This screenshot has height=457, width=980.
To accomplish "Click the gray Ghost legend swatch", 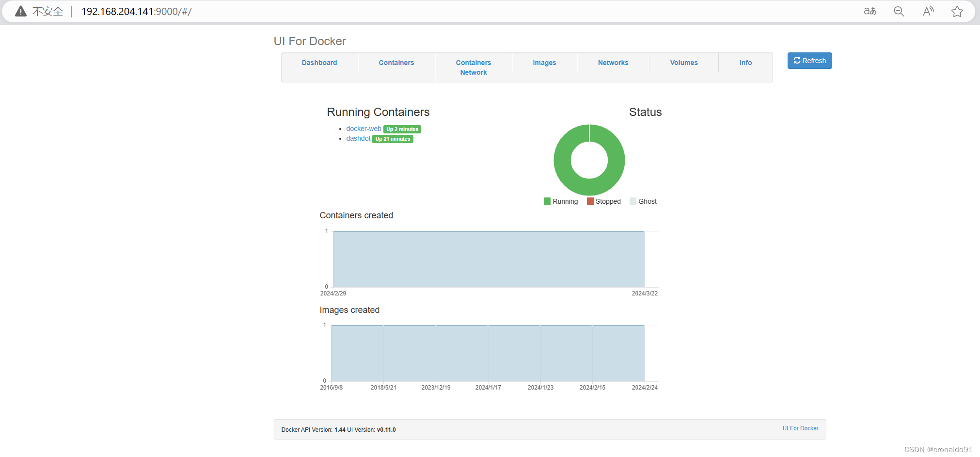I will (x=633, y=201).
